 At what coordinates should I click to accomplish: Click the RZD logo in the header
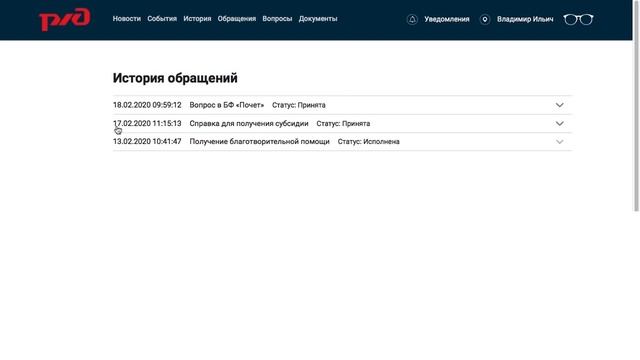[x=64, y=19]
